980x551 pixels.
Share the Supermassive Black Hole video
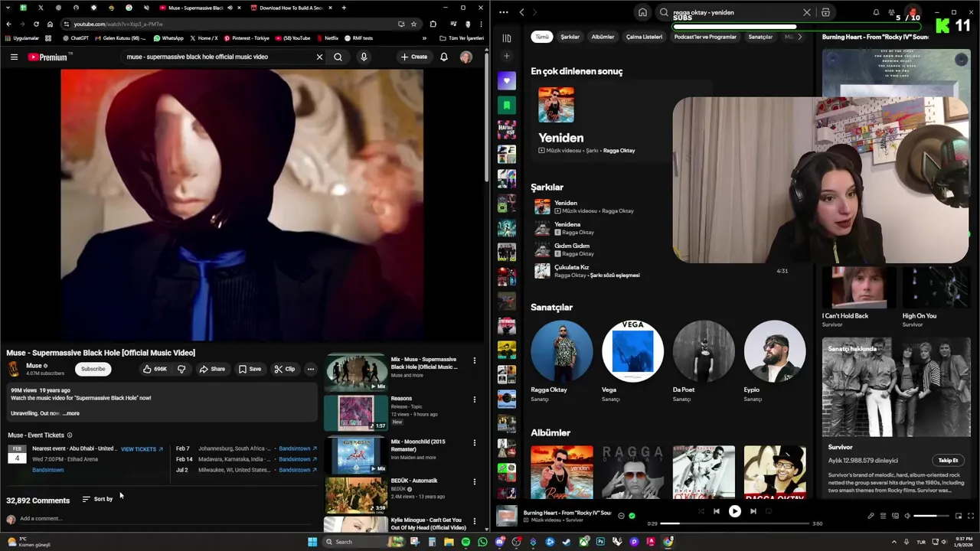[x=212, y=369]
